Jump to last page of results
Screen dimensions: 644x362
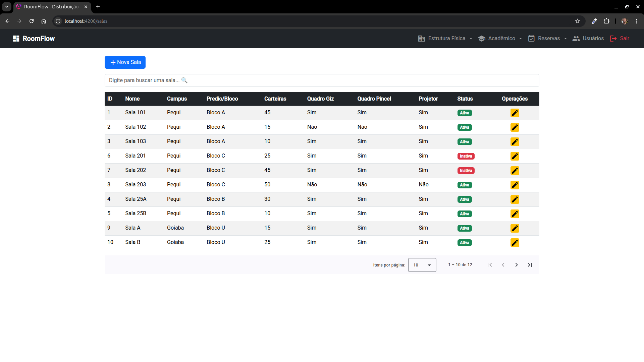pyautogui.click(x=530, y=265)
